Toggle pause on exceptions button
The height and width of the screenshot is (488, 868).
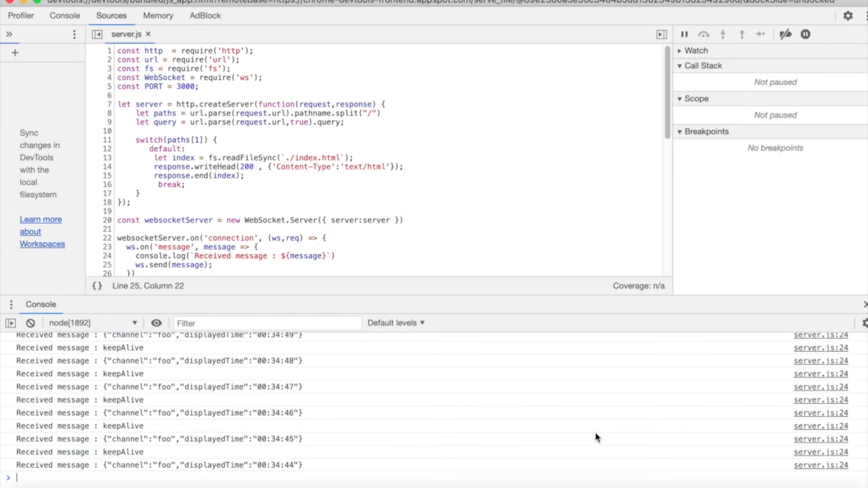pyautogui.click(x=806, y=34)
